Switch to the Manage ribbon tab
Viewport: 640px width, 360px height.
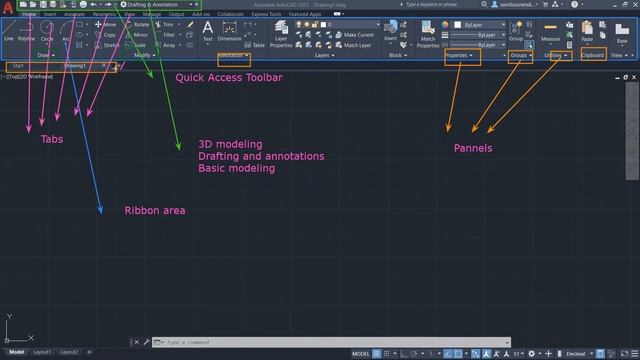click(152, 14)
